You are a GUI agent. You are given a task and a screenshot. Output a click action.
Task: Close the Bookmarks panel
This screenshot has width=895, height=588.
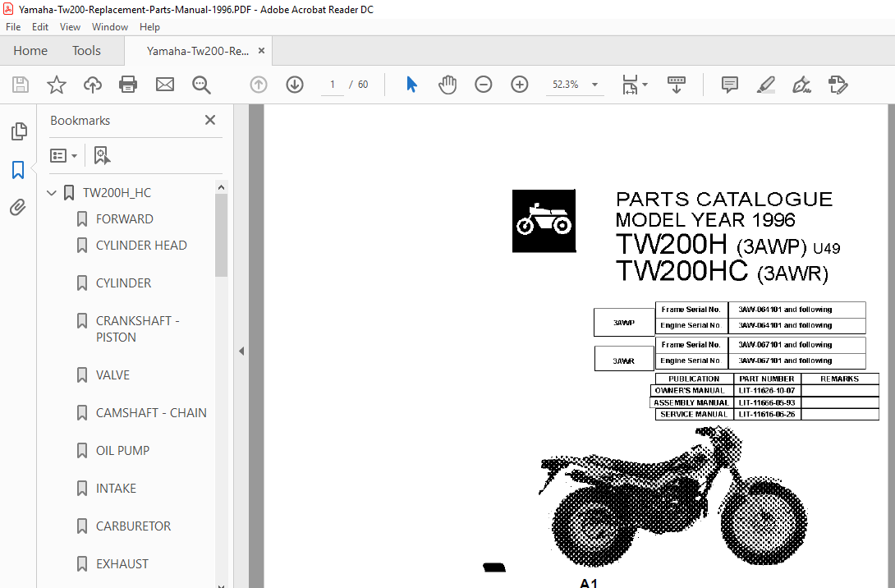pos(210,120)
